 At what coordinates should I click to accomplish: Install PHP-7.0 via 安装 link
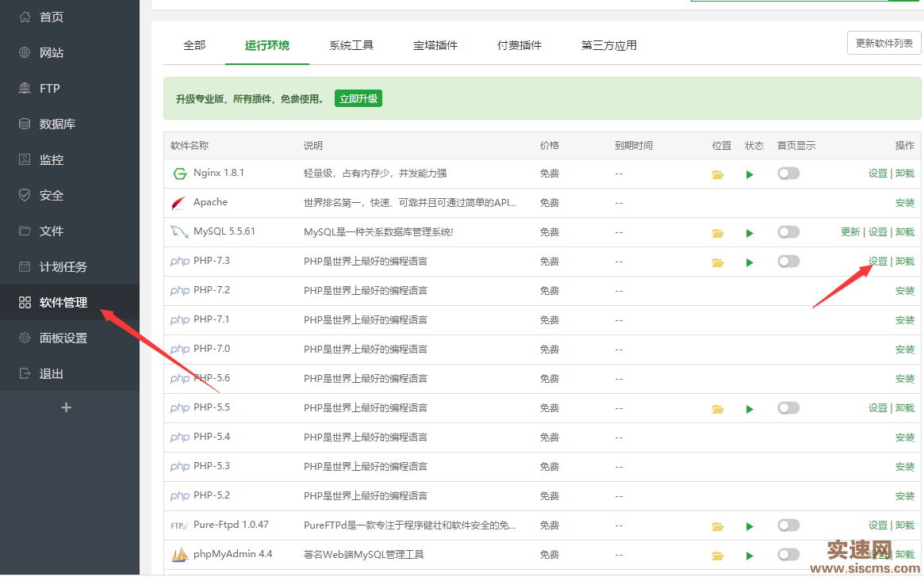click(905, 350)
